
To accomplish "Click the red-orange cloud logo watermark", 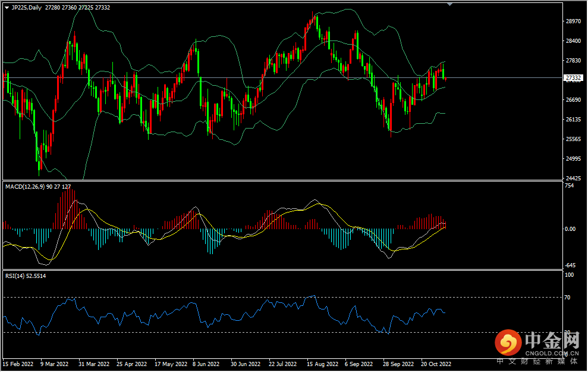I will pyautogui.click(x=509, y=342).
